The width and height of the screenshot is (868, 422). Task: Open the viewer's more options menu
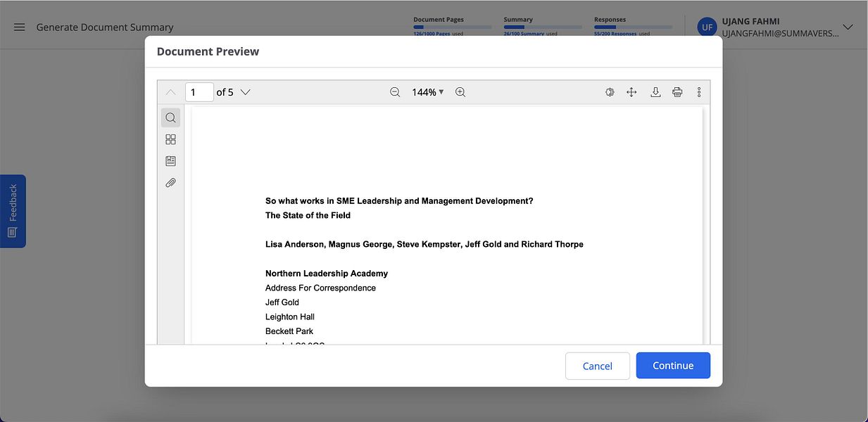point(699,92)
